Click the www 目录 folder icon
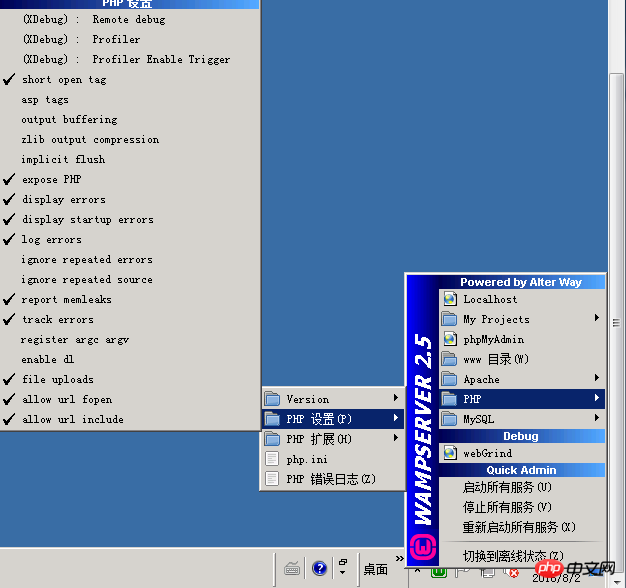The image size is (626, 588). 450,359
